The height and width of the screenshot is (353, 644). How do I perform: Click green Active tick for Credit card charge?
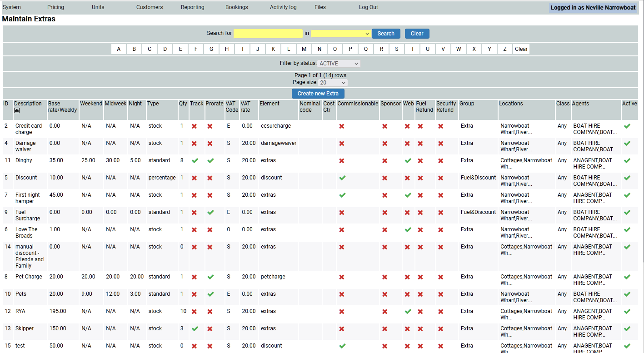(627, 126)
